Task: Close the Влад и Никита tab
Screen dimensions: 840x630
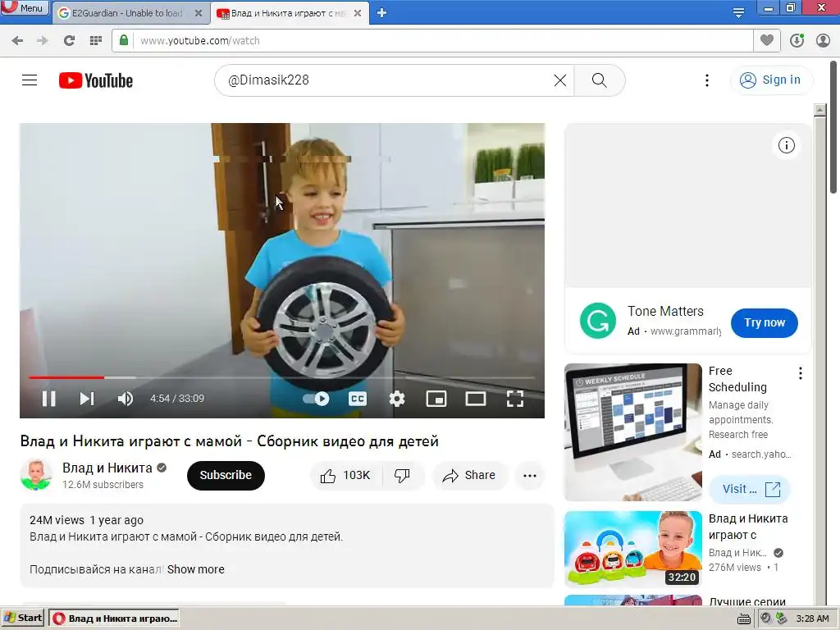Action: (x=358, y=13)
